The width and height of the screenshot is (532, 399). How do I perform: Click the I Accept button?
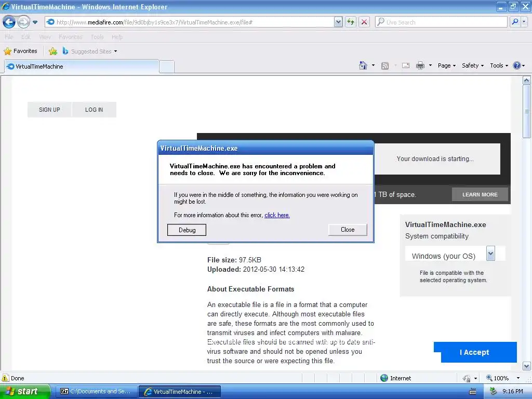pos(475,352)
